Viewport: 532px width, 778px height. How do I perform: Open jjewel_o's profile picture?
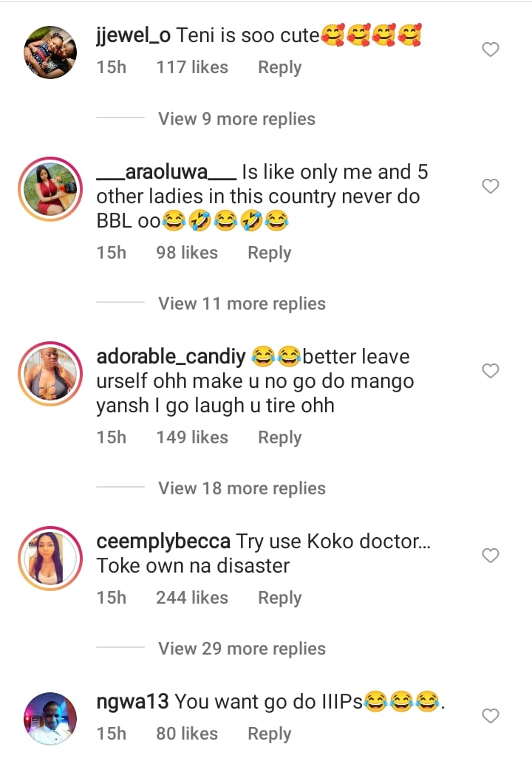coord(50,52)
